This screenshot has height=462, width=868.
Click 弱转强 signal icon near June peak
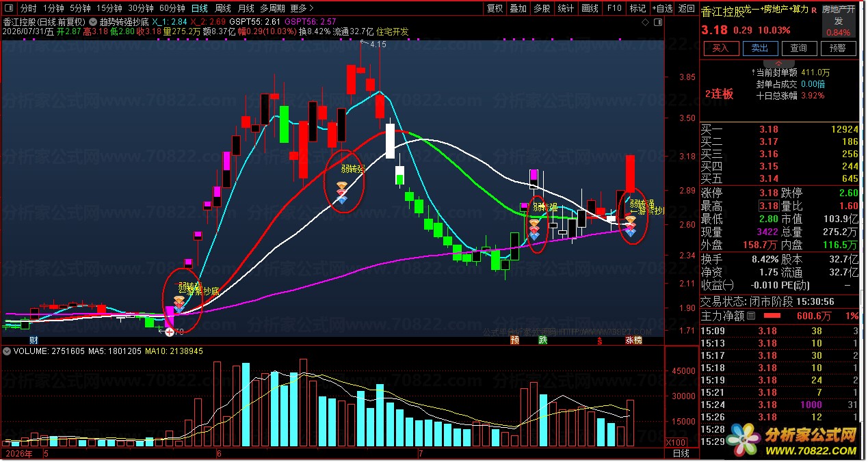(342, 193)
